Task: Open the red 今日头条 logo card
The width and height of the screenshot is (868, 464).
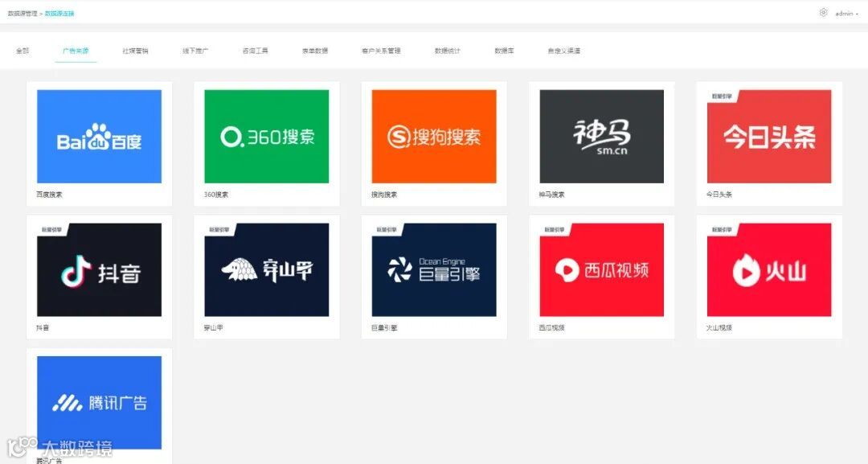Action: click(x=769, y=136)
